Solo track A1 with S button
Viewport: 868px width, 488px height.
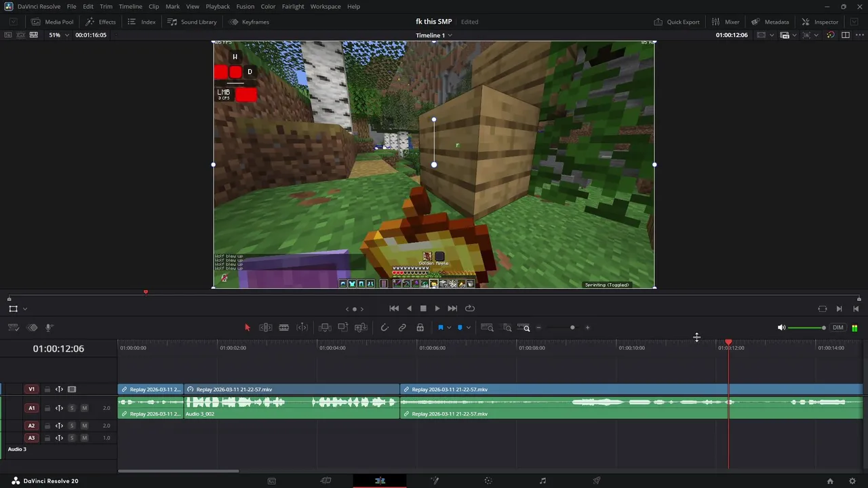point(71,408)
